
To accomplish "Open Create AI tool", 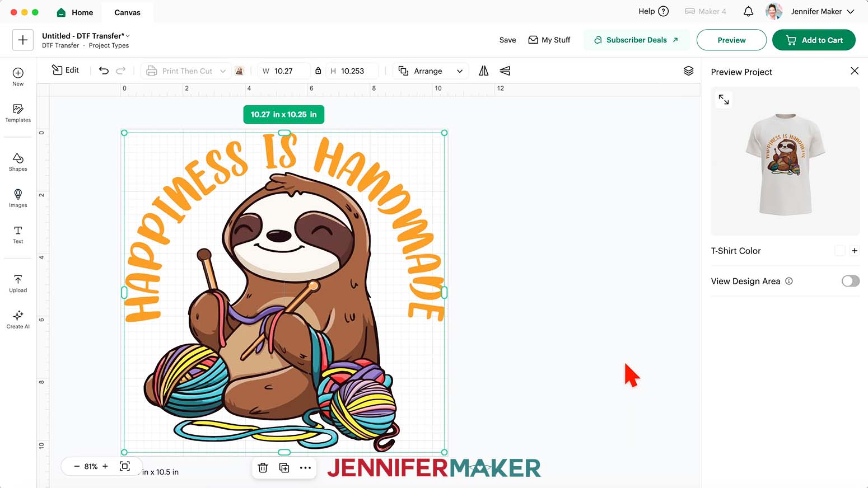I will click(x=18, y=320).
